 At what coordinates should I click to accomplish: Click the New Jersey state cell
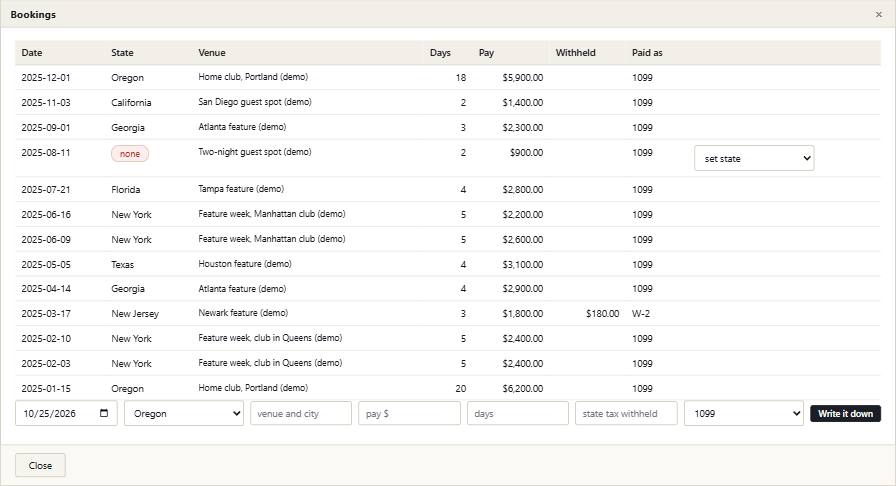pyautogui.click(x=135, y=314)
